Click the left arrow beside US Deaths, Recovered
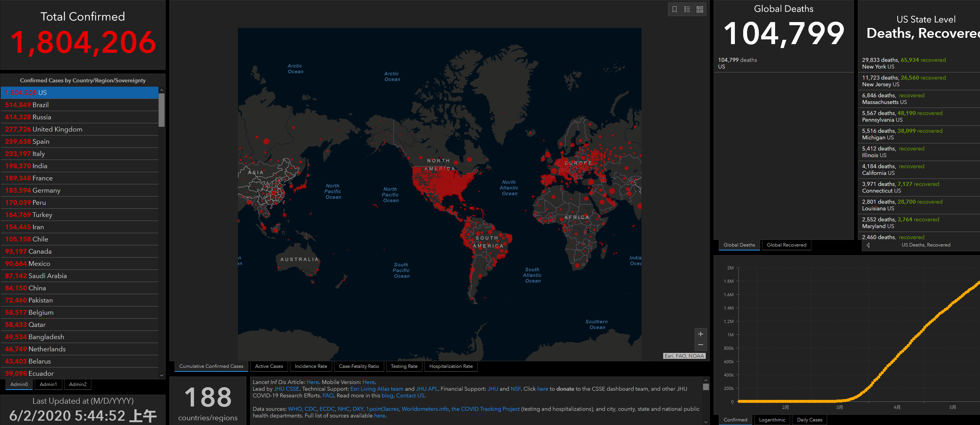The image size is (980, 425). [868, 245]
